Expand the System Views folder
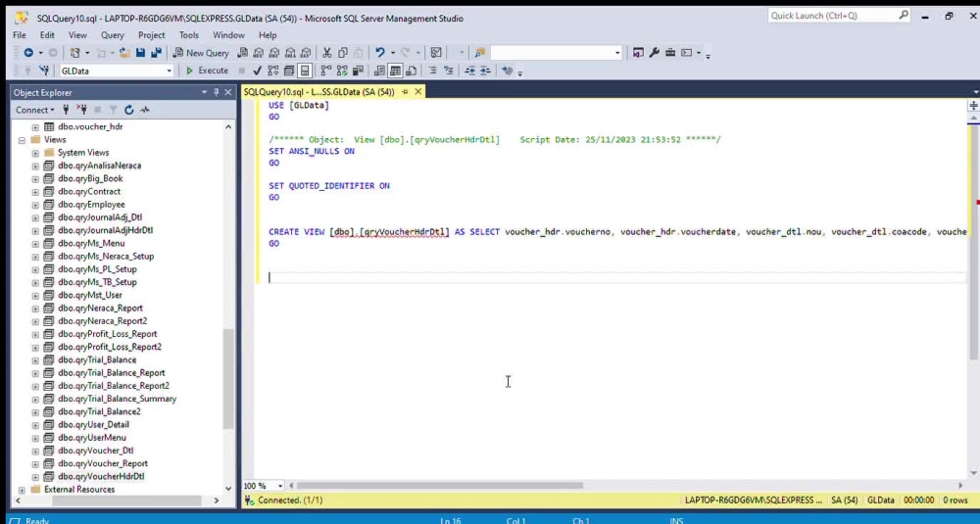 [x=35, y=153]
